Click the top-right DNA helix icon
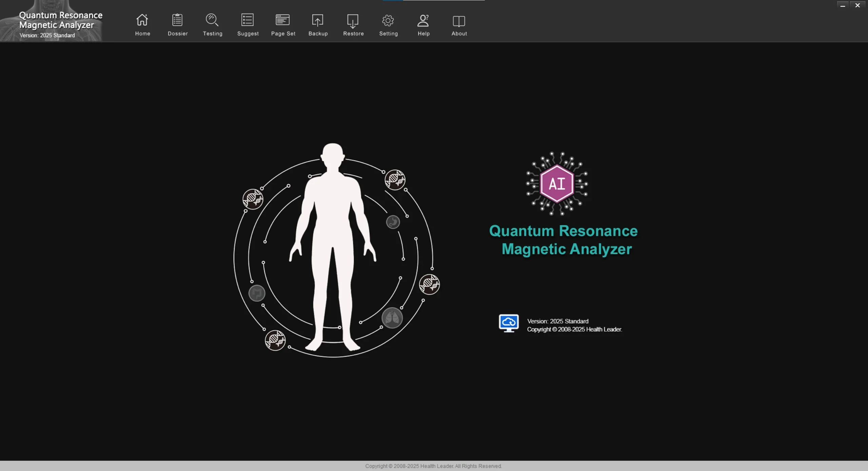Screen dimensions: 868x471 tap(395, 180)
